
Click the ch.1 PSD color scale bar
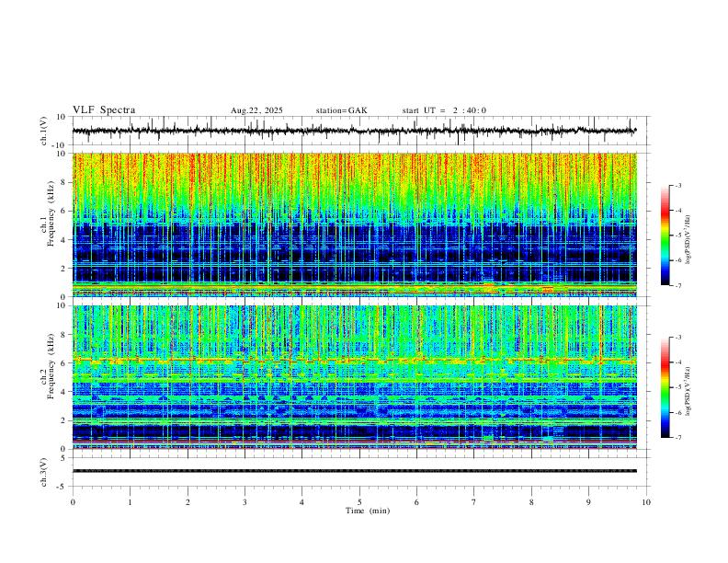tap(665, 236)
